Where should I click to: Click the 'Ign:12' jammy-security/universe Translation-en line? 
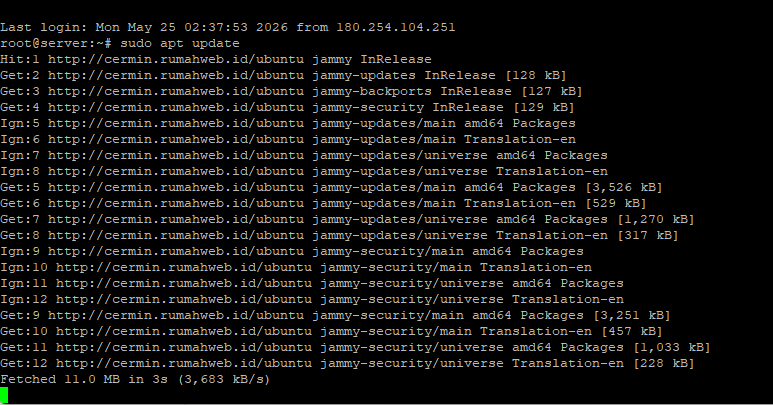[312, 300]
